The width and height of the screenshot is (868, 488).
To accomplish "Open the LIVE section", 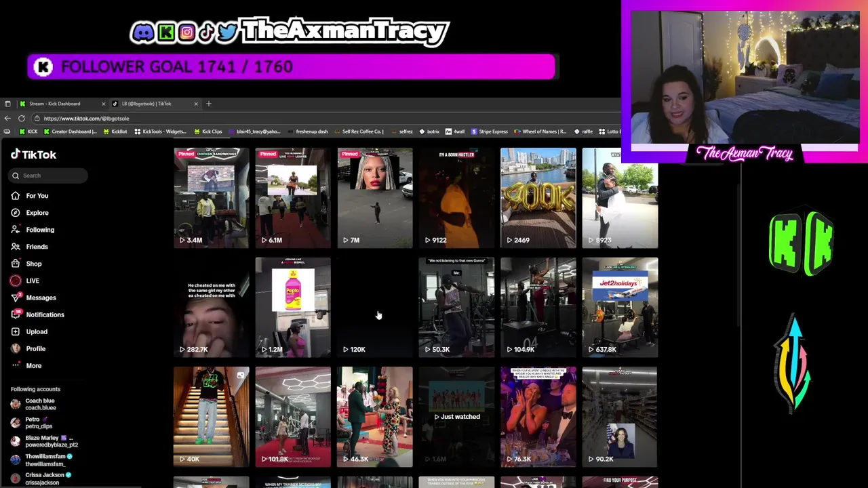I will pyautogui.click(x=25, y=281).
